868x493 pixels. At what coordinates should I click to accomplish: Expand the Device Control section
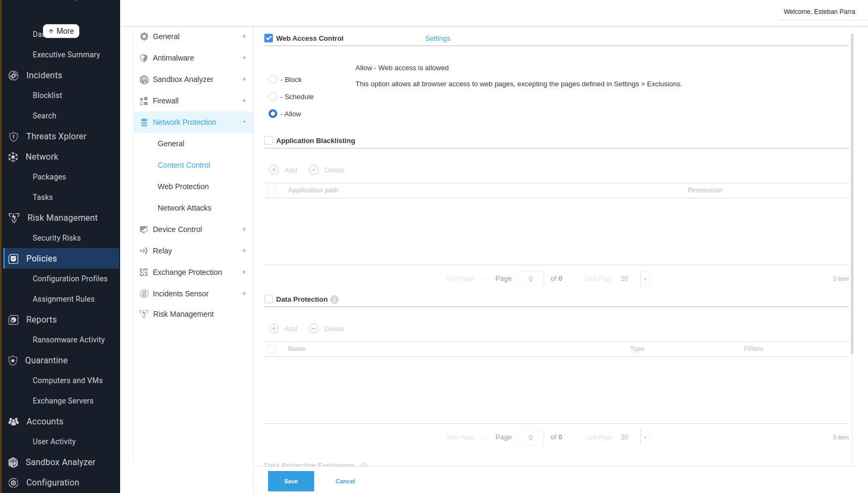pos(244,229)
